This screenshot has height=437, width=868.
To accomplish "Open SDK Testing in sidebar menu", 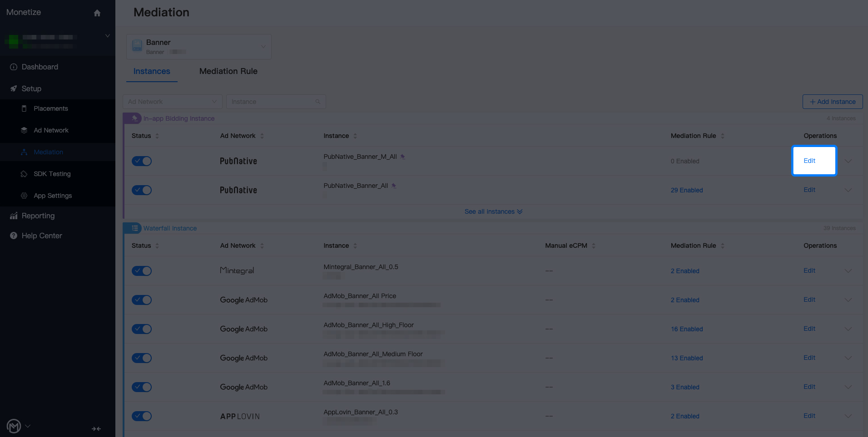I will coord(52,174).
